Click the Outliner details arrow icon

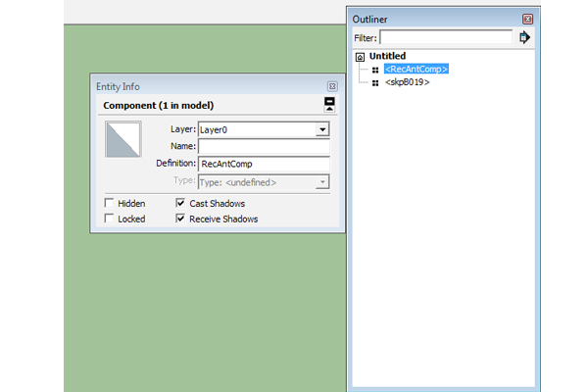click(524, 37)
